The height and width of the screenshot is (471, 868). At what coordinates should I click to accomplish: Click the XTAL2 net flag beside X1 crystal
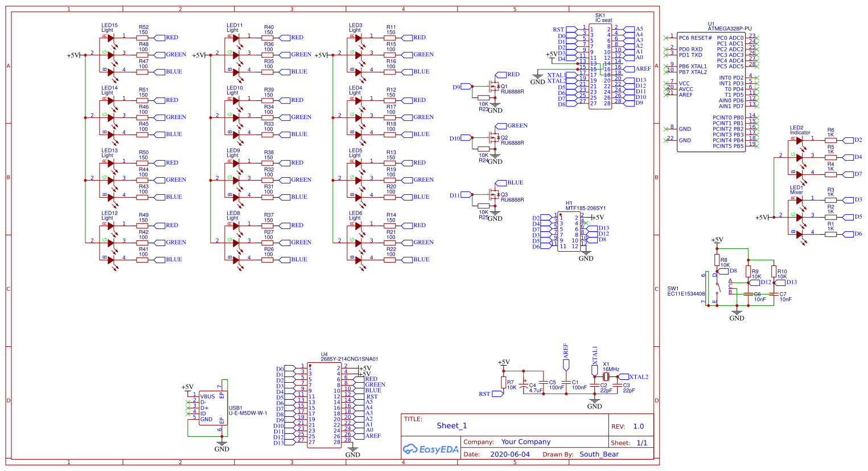[633, 377]
